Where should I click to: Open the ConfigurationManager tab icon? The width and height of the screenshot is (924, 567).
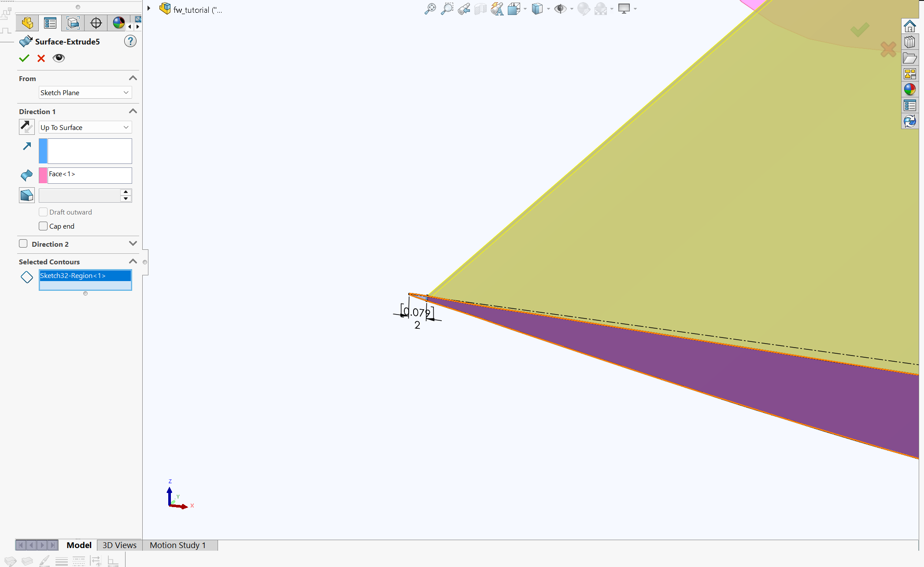pos(73,23)
